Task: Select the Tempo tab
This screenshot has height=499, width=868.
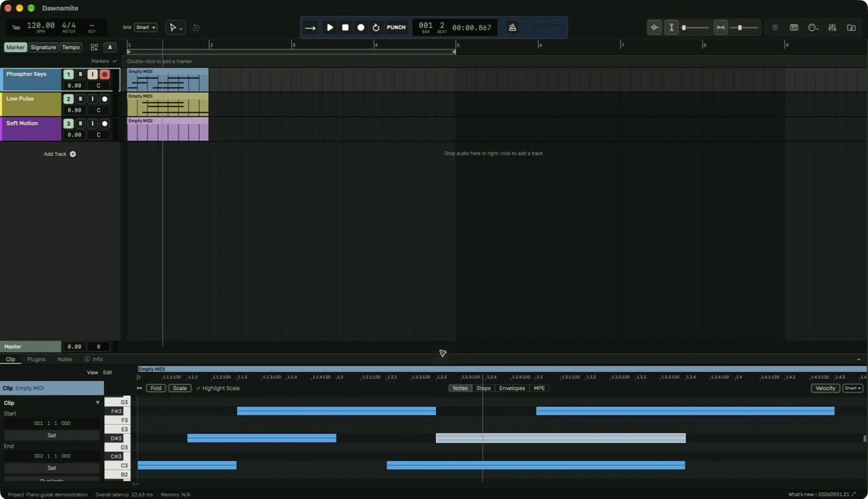Action: [x=71, y=47]
